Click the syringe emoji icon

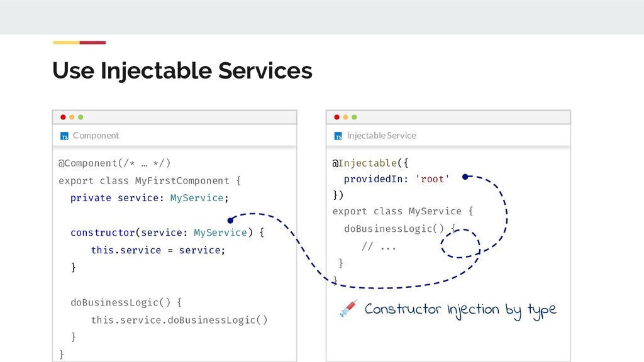[x=348, y=308]
